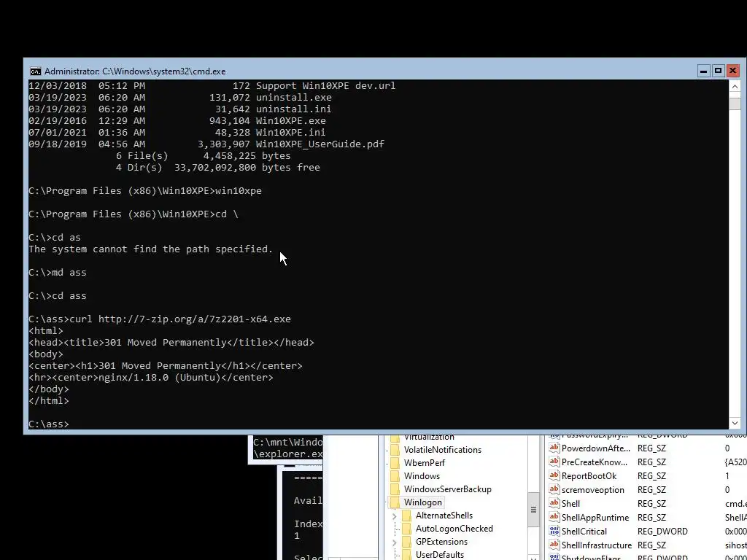
Task: Click folder icon of UserDefaults key
Action: pos(407,555)
